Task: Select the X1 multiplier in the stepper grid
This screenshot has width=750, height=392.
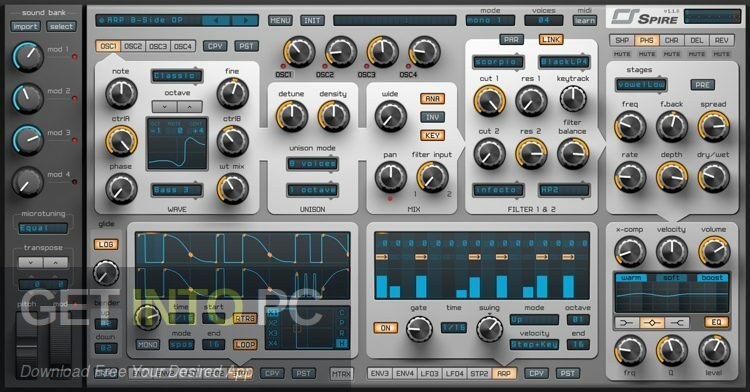Action: click(273, 313)
